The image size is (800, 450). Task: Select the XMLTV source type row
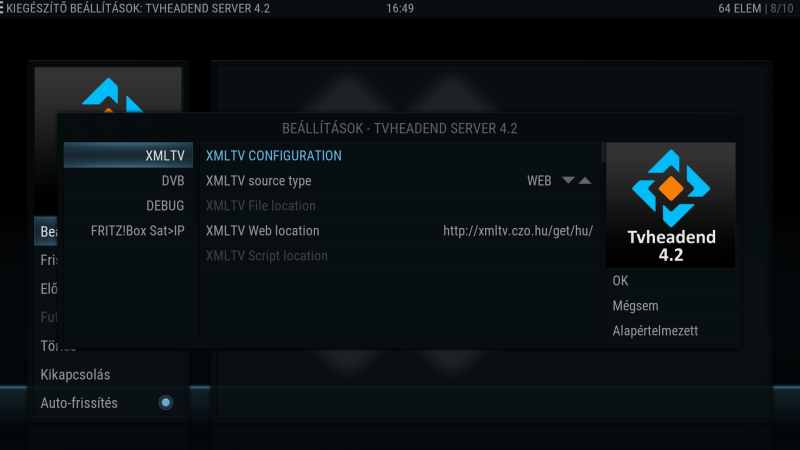pos(400,181)
